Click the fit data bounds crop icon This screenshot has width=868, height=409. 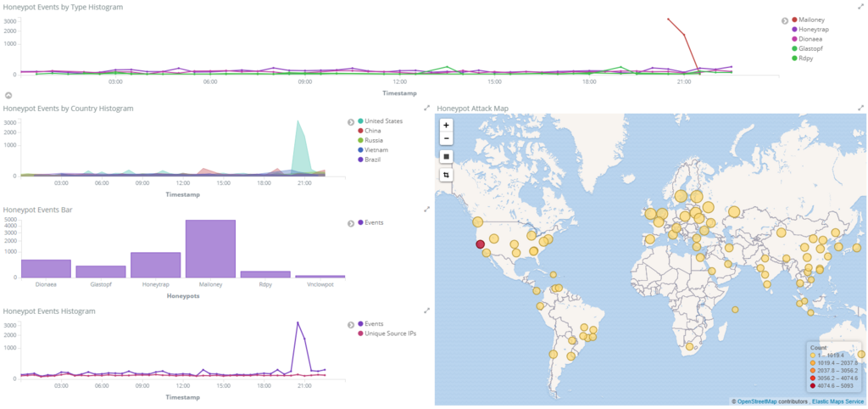pos(446,175)
